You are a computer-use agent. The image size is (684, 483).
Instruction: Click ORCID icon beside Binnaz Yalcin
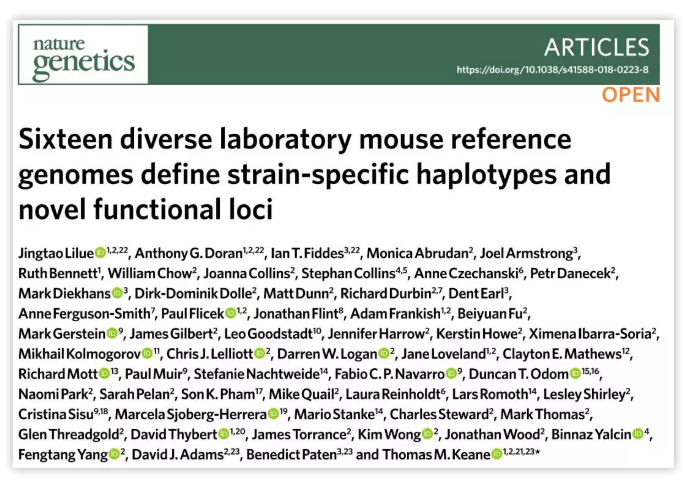pyautogui.click(x=637, y=434)
